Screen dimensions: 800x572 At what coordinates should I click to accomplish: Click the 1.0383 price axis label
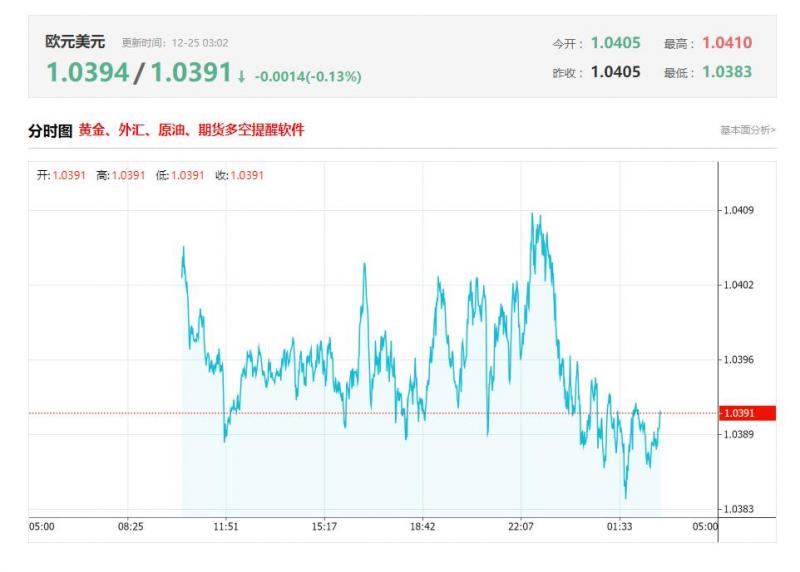tap(738, 509)
